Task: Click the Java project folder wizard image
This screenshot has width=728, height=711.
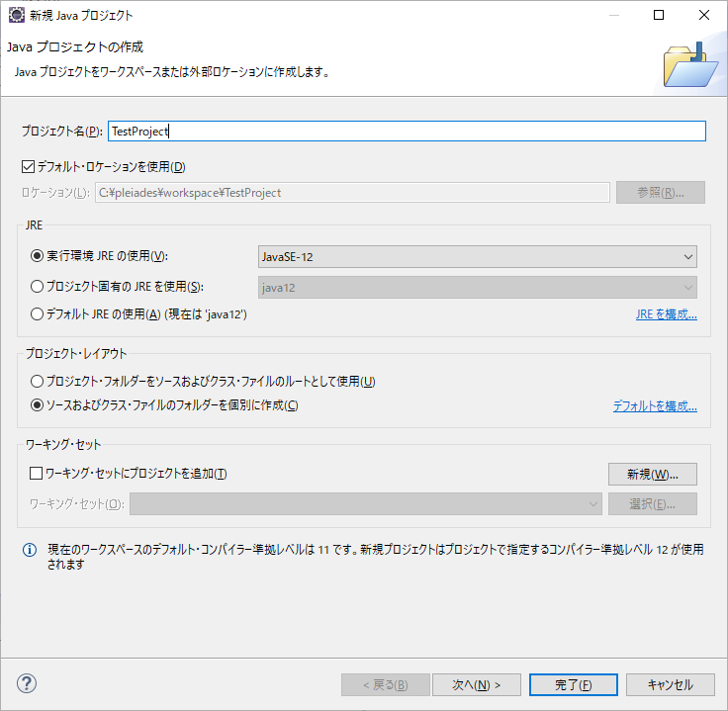Action: click(x=690, y=65)
